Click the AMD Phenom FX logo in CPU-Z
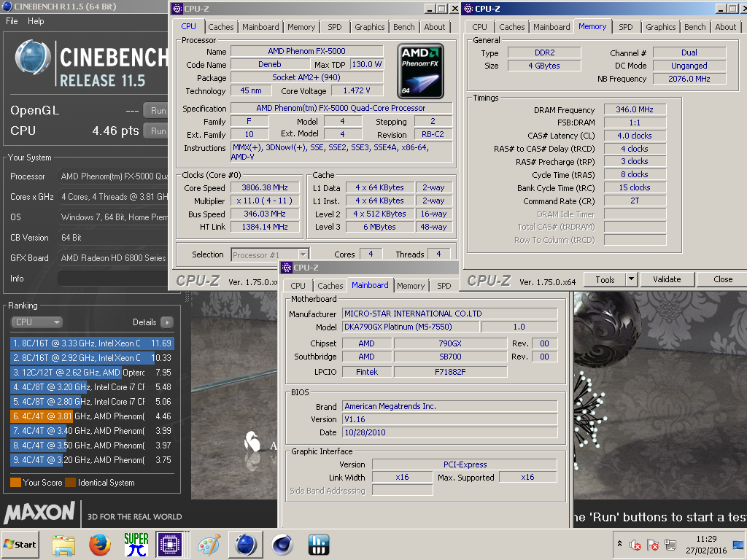747x560 pixels. click(x=421, y=71)
